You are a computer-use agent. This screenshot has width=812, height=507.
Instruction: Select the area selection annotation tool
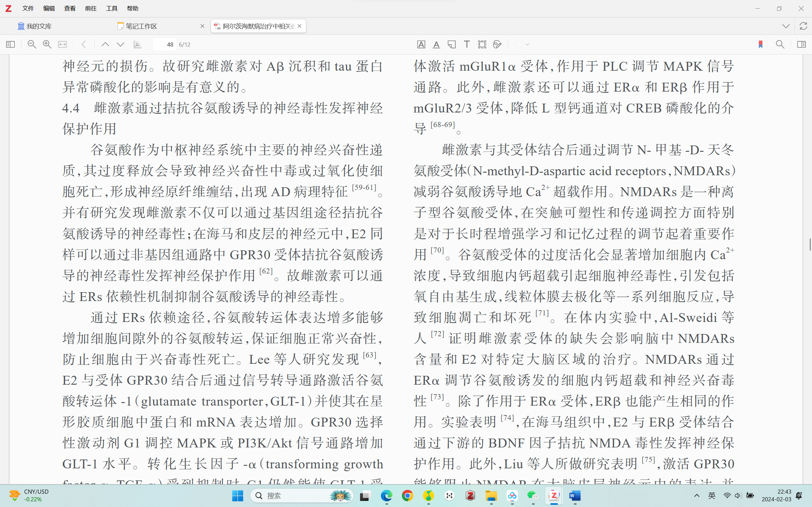pos(482,44)
